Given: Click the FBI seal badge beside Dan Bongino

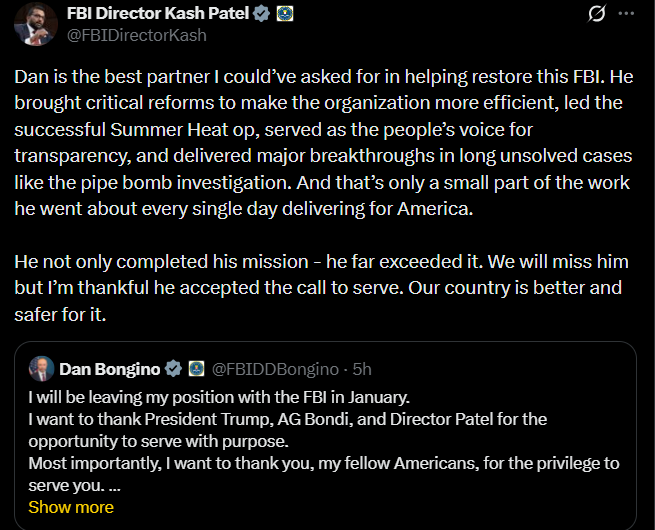Looking at the screenshot, I should (196, 369).
